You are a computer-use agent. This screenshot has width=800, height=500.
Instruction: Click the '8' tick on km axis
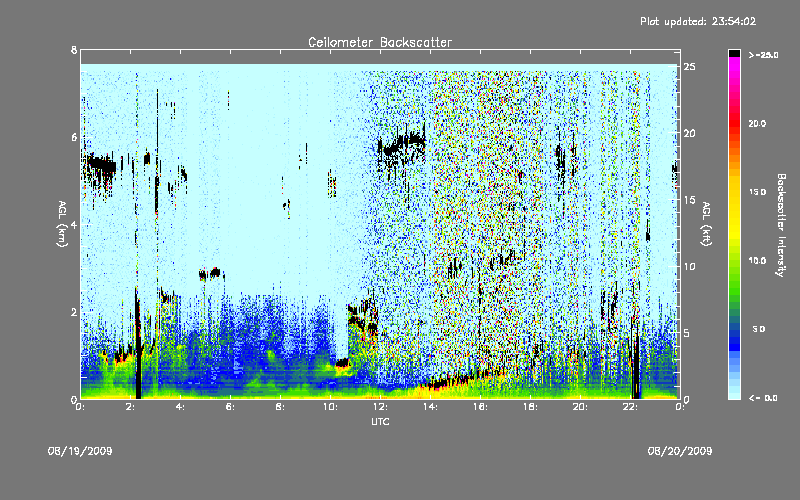click(74, 50)
